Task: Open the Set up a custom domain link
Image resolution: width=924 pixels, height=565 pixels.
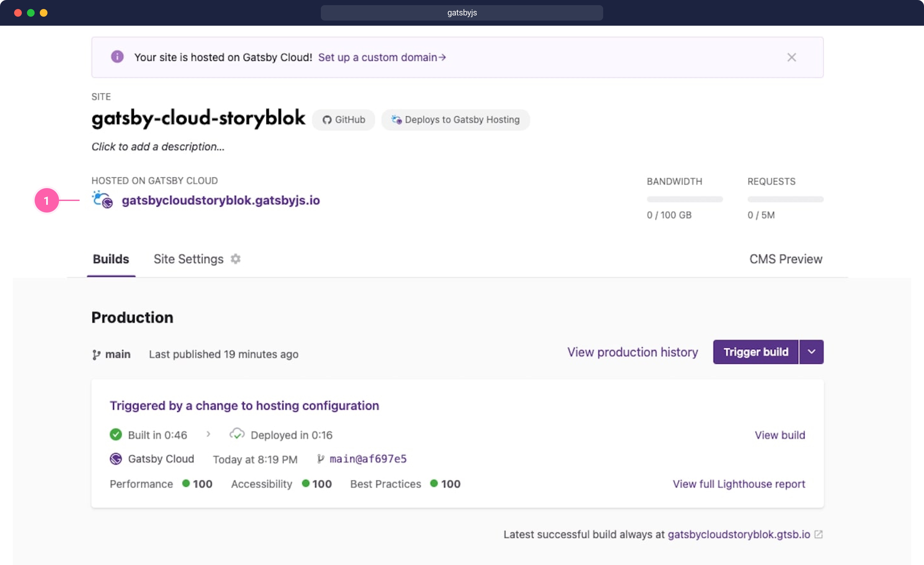Action: (x=382, y=57)
